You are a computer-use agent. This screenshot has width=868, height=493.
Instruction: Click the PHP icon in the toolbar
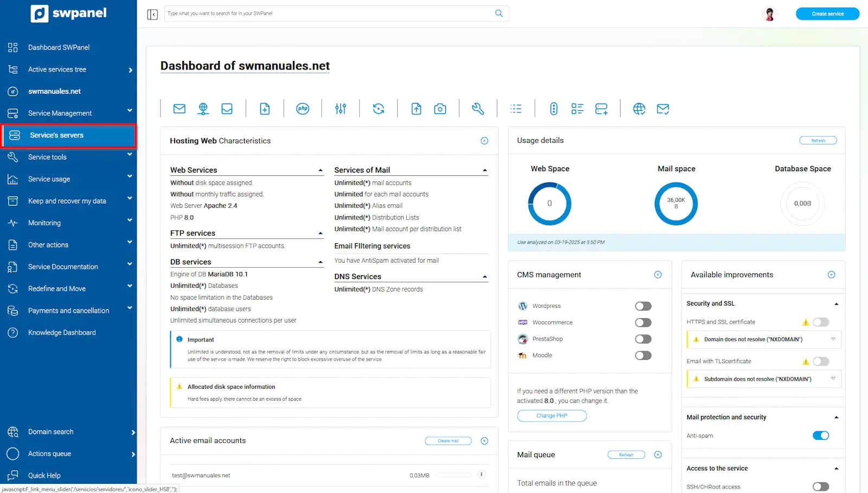[x=303, y=109]
